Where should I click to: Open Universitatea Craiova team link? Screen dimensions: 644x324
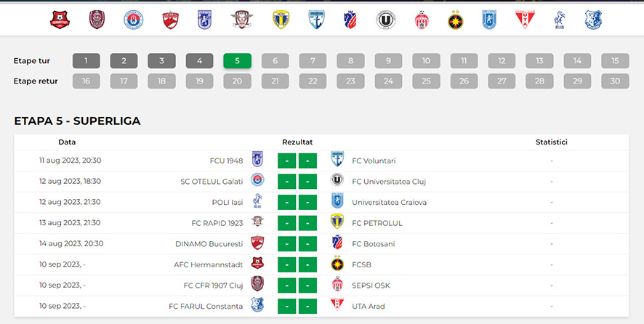coord(389,203)
